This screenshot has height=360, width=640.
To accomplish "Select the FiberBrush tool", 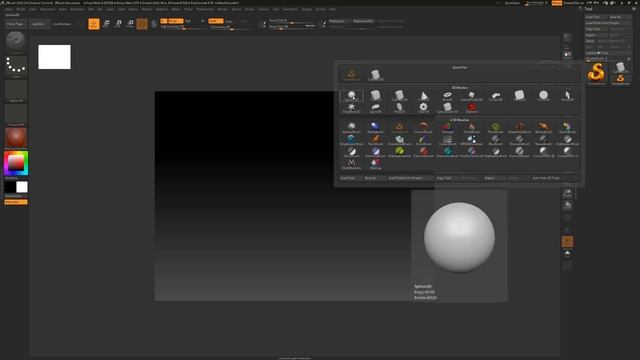I will (496, 127).
